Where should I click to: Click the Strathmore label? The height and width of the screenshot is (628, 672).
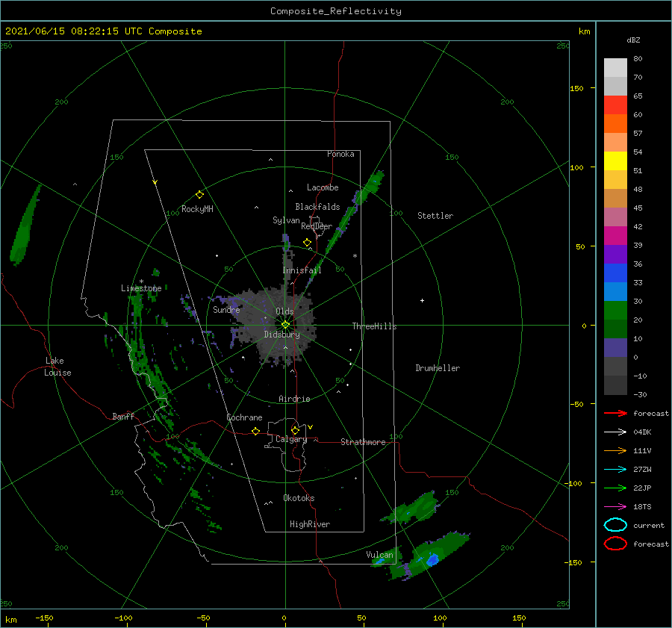[363, 442]
